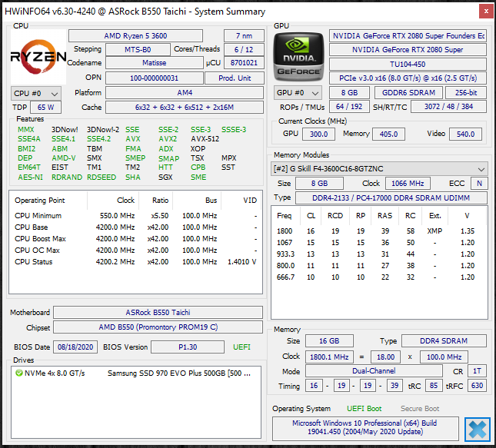Click the GPU 8 GB memory size field
Viewport: 496px width, 448px height.
pyautogui.click(x=349, y=93)
